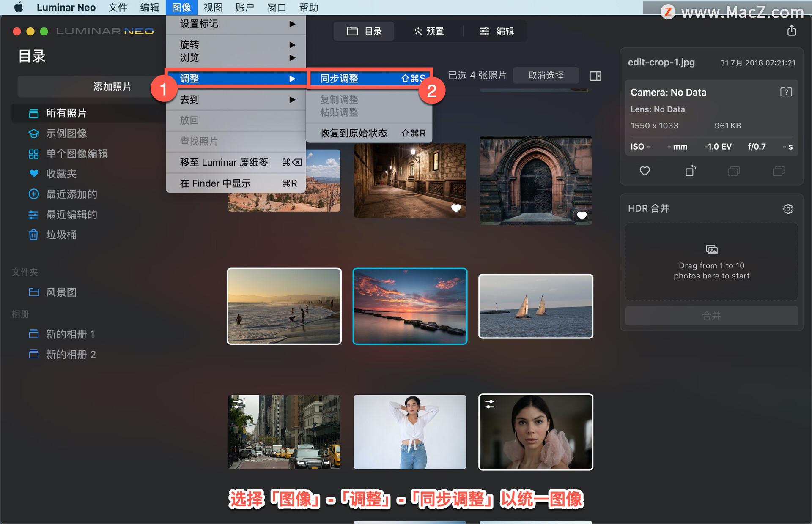The image size is (812, 524).
Task: Select the city street with taxis thumbnail
Action: 284,432
